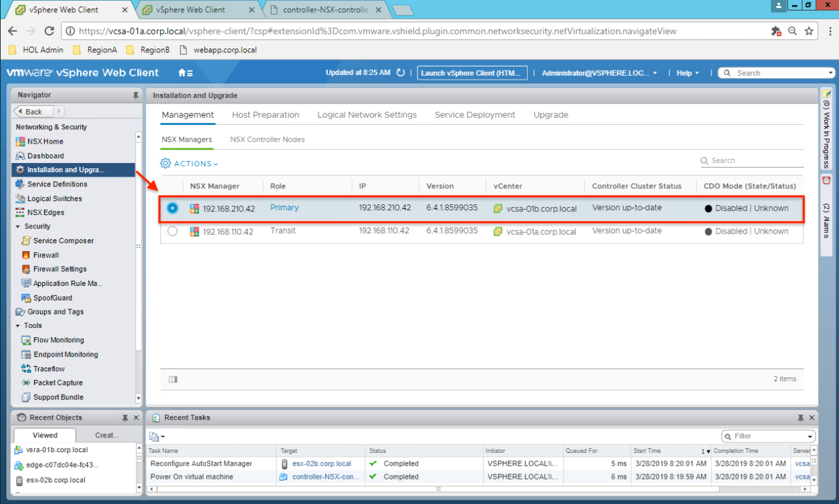Screen dimensions: 839x504
Task: Collapse the Tools tree section
Action: click(18, 326)
